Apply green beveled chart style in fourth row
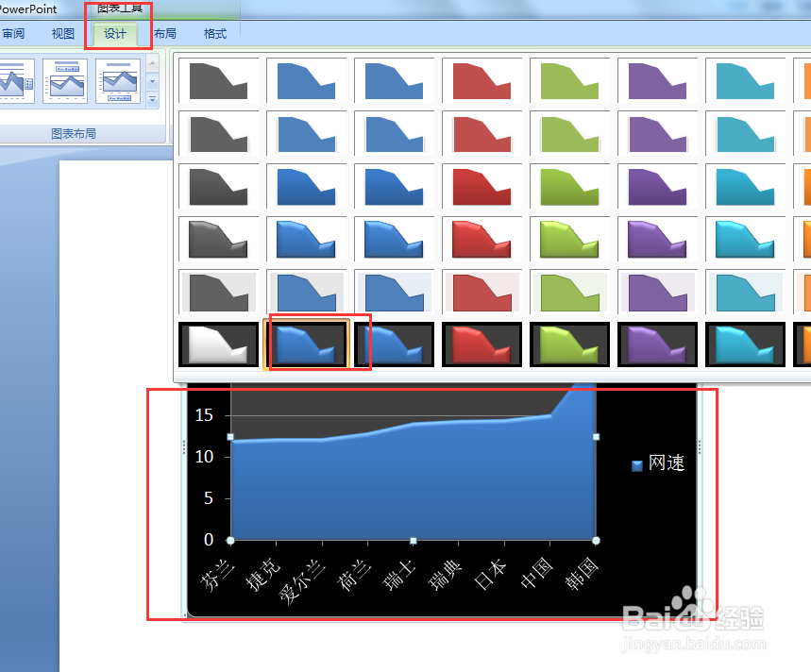Viewport: 811px width, 672px height. click(x=569, y=239)
